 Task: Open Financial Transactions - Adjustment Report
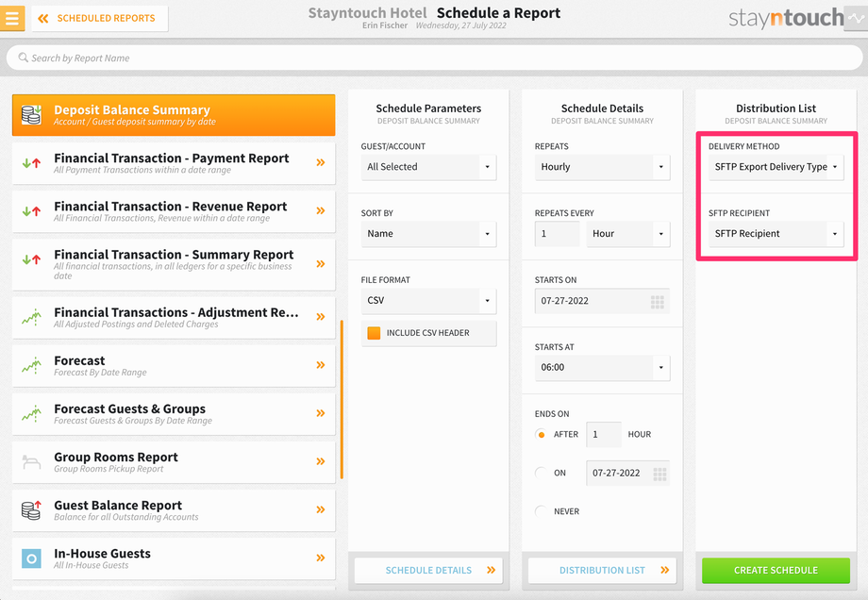click(174, 318)
